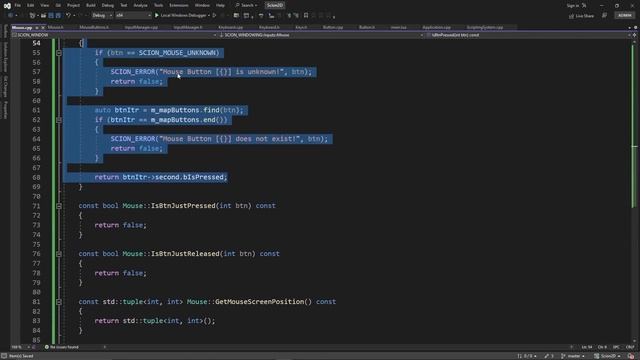Pin the Mouse.cpp tab

click(x=37, y=27)
